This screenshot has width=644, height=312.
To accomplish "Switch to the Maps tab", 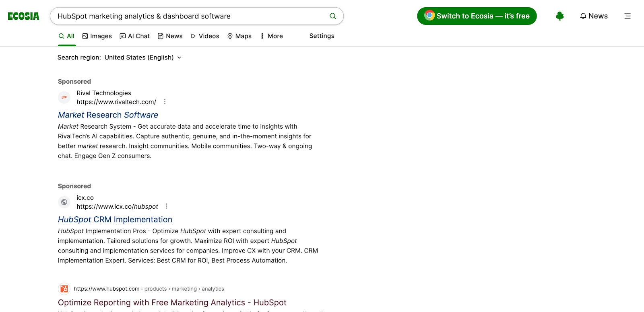I will (239, 36).
